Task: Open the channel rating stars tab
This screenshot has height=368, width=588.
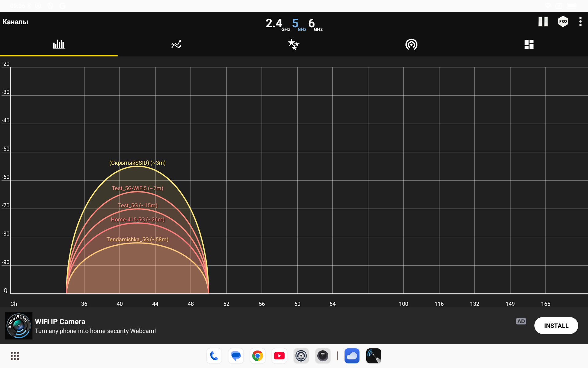Action: pos(294,44)
